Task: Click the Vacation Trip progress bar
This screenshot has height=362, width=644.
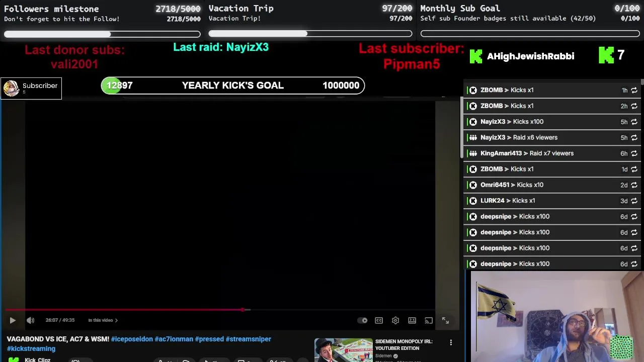Action: pyautogui.click(x=310, y=34)
